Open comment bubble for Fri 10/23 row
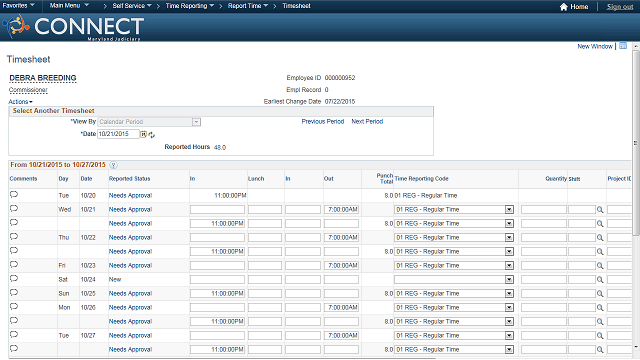640x360 pixels. (x=14, y=264)
